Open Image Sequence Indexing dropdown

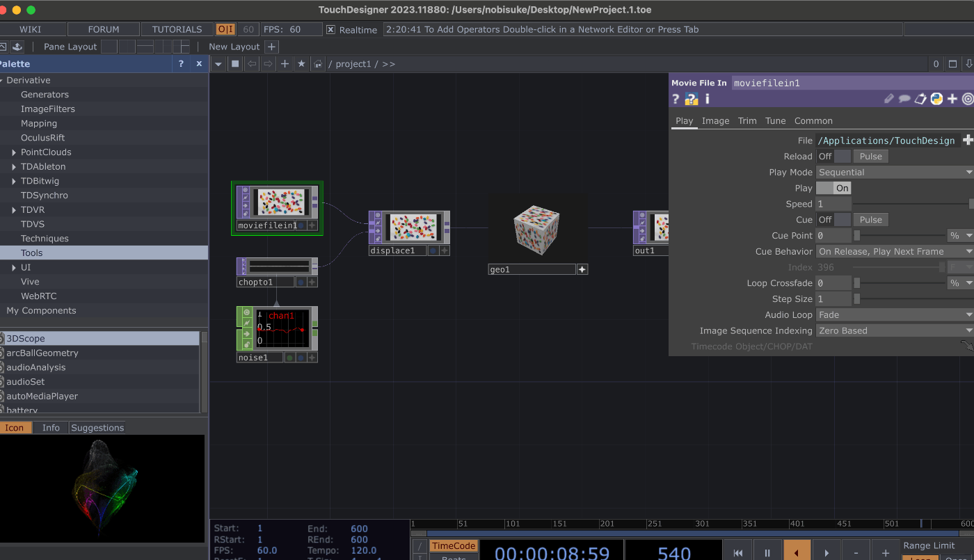tap(895, 330)
